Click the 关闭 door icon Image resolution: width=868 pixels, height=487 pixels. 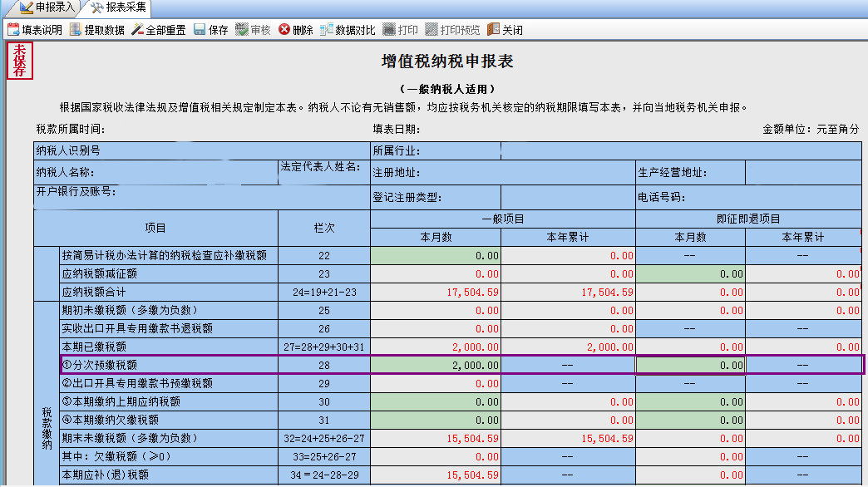pos(493,29)
